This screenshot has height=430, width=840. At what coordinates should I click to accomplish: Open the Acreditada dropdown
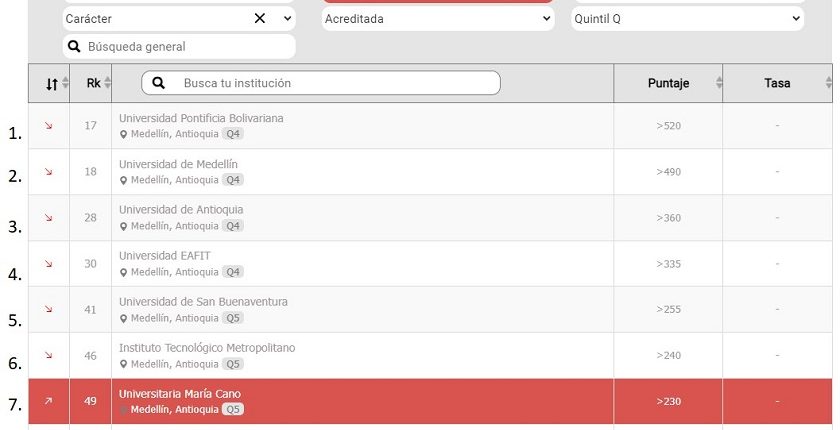(438, 19)
